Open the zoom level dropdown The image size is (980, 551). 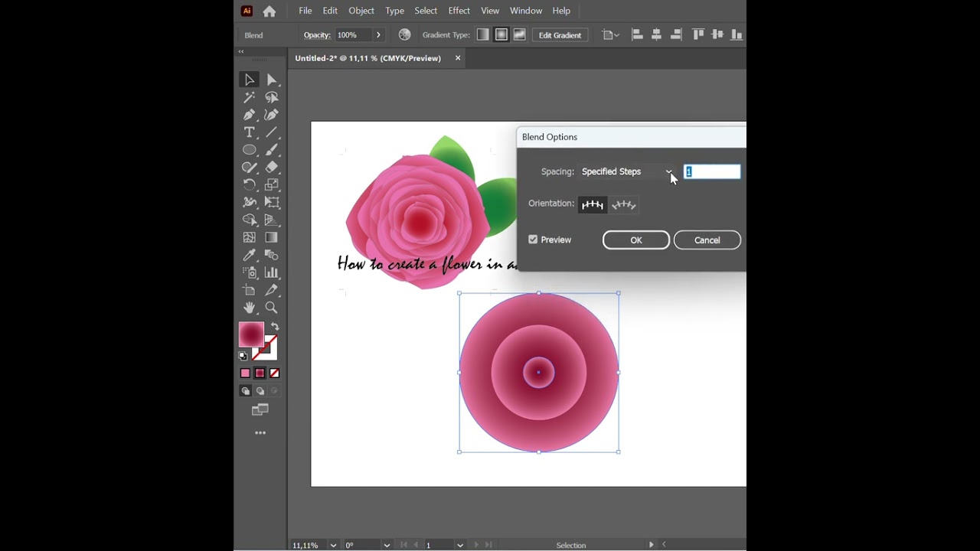click(x=333, y=545)
